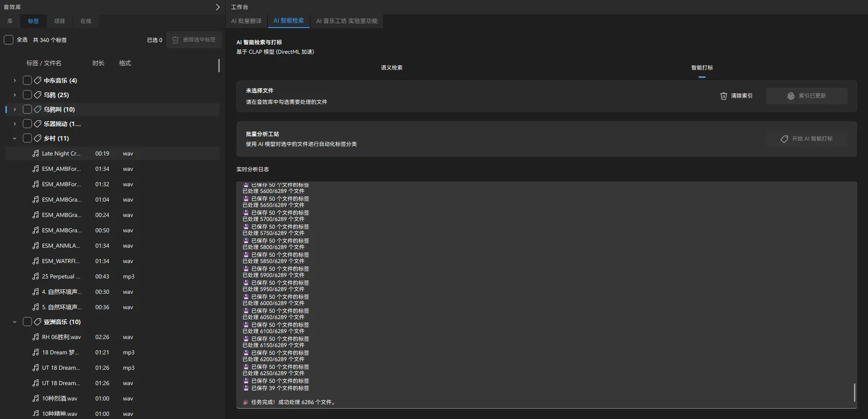This screenshot has height=419, width=868.
Task: Click the tag icon beside 中东音乐
Action: [x=38, y=81]
